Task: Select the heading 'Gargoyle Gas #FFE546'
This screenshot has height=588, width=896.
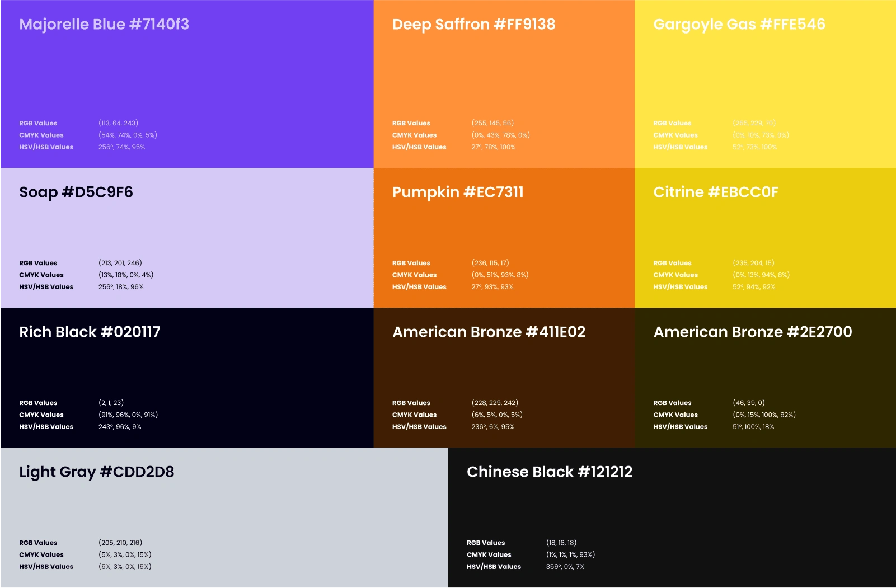Action: pos(739,25)
